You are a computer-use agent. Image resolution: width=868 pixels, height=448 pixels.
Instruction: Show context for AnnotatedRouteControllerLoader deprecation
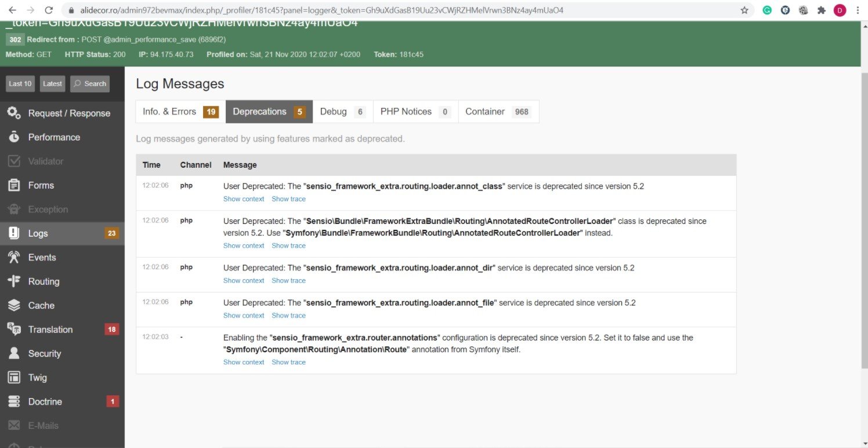[x=244, y=245]
